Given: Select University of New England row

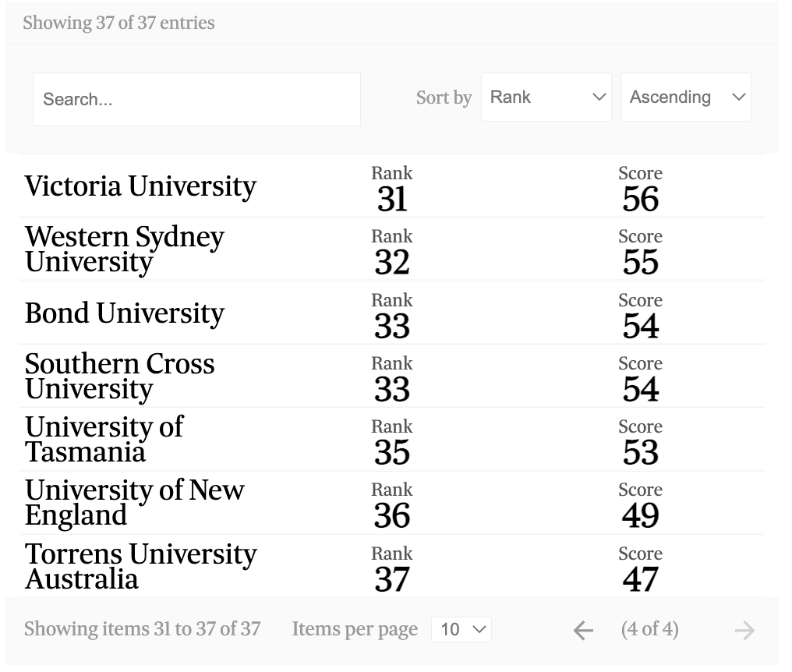Looking at the screenshot, I should click(134, 502).
